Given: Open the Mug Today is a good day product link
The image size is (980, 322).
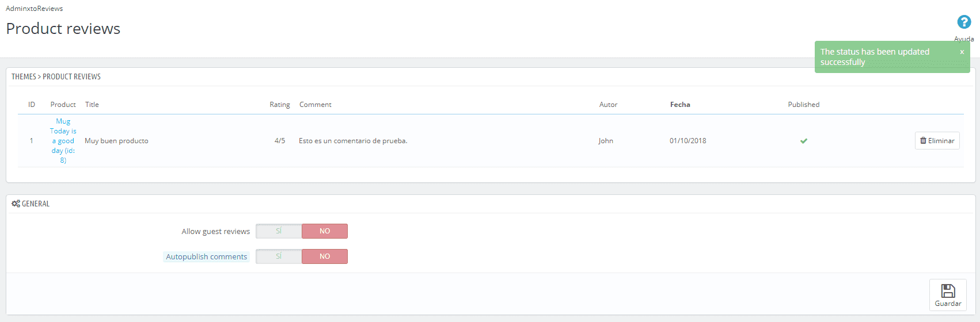Looking at the screenshot, I should pyautogui.click(x=63, y=141).
